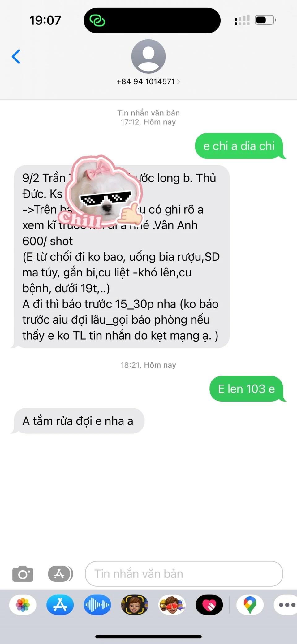This screenshot has width=297, height=644.
Task: Show more apps with three dots
Action: click(x=286, y=605)
